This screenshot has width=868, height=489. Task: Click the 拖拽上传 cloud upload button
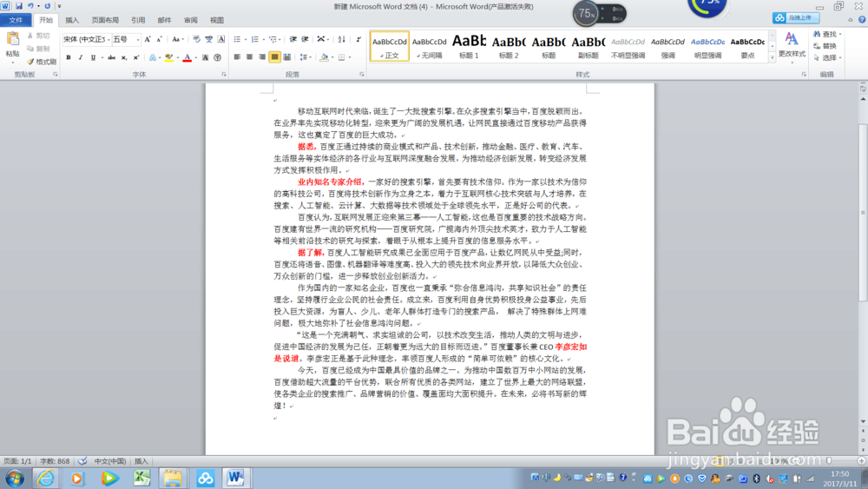[x=796, y=17]
